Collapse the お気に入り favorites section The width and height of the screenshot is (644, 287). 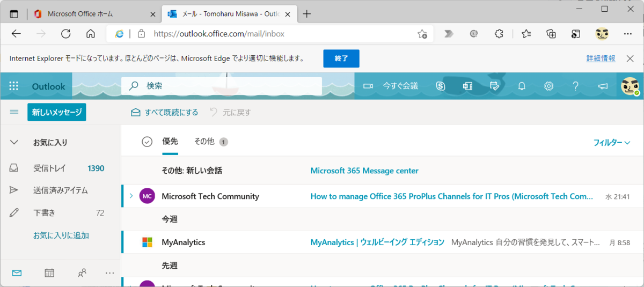point(14,143)
